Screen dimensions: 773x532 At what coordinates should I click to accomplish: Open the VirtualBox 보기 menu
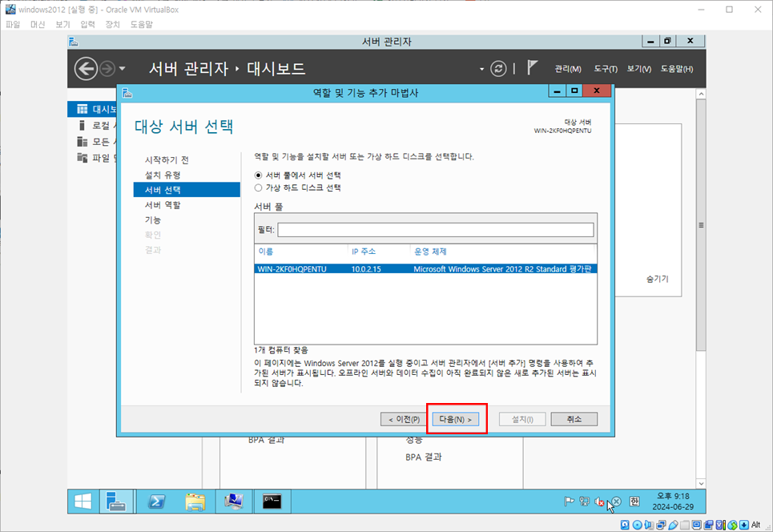click(x=62, y=24)
